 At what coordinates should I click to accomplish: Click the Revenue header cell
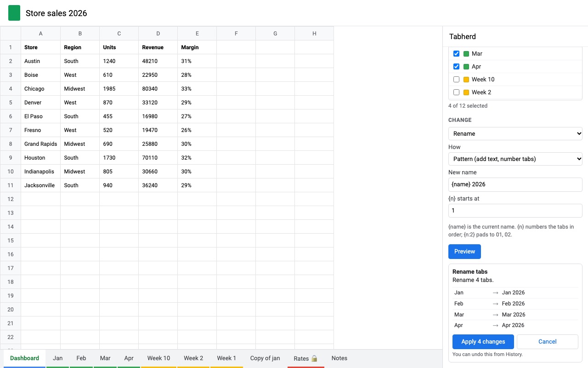[x=158, y=47]
